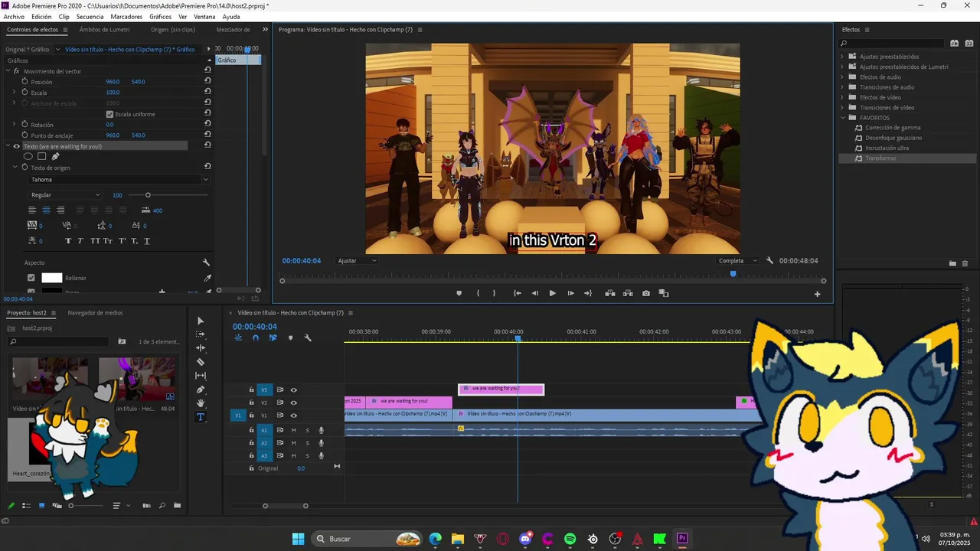Select the Type tool

201,417
